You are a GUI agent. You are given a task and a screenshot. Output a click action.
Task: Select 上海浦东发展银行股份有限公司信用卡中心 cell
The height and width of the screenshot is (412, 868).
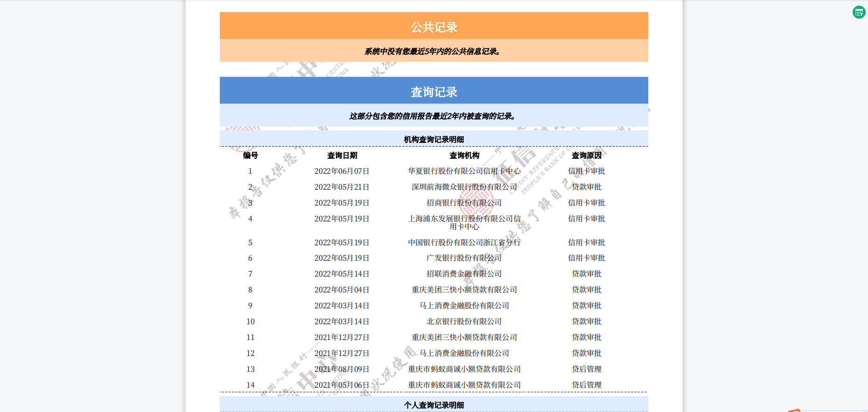point(464,222)
